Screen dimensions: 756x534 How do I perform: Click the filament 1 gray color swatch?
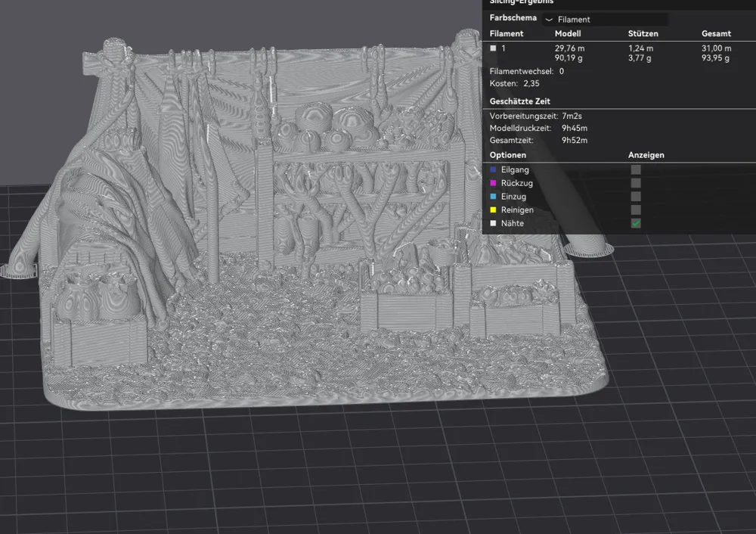pyautogui.click(x=493, y=48)
